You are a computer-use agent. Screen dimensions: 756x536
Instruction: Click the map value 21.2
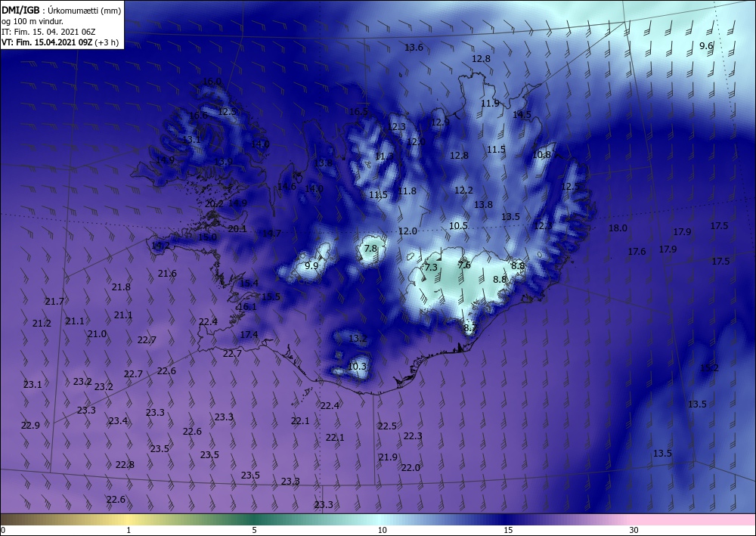coord(42,324)
